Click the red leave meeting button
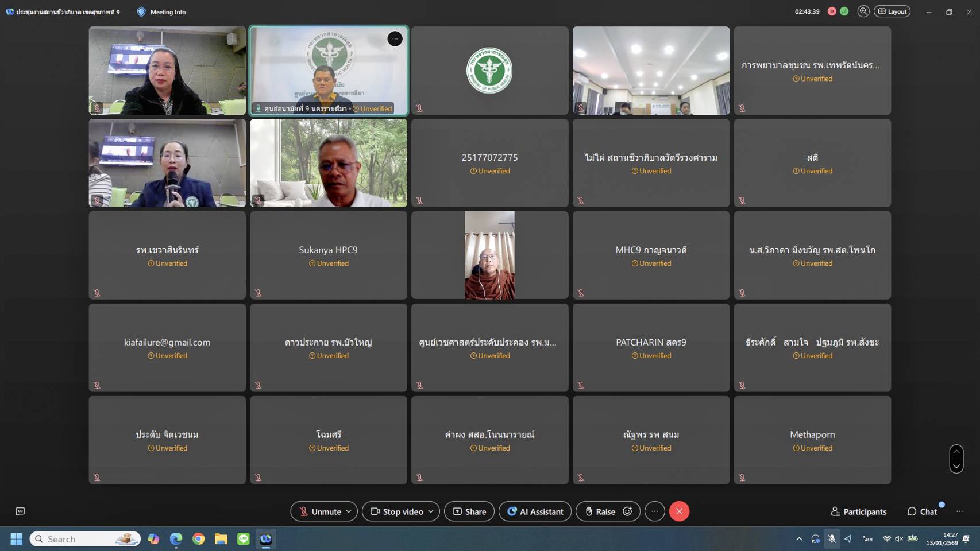This screenshot has width=980, height=551. (x=679, y=511)
